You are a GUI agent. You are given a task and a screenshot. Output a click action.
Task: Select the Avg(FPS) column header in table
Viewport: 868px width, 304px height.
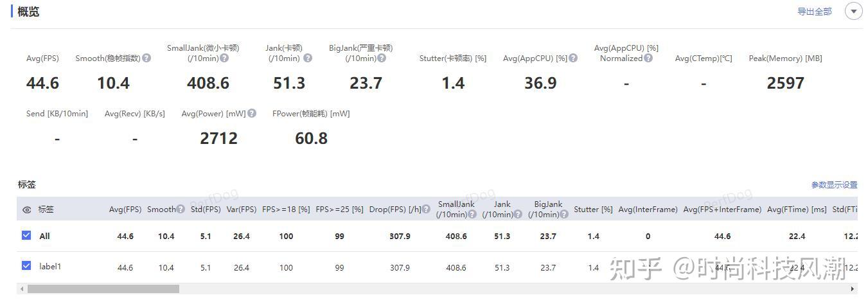coord(125,210)
